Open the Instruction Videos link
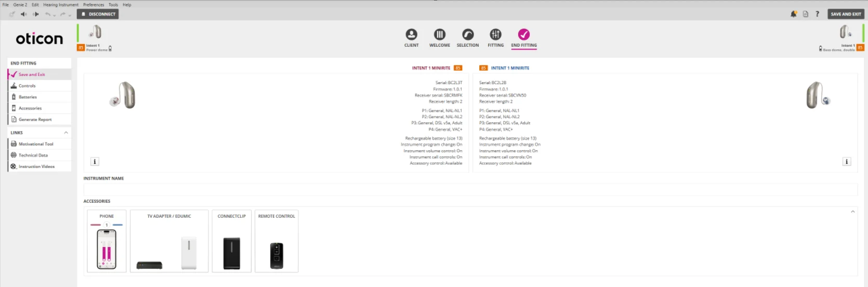Viewport: 868px width, 287px height. click(40, 166)
